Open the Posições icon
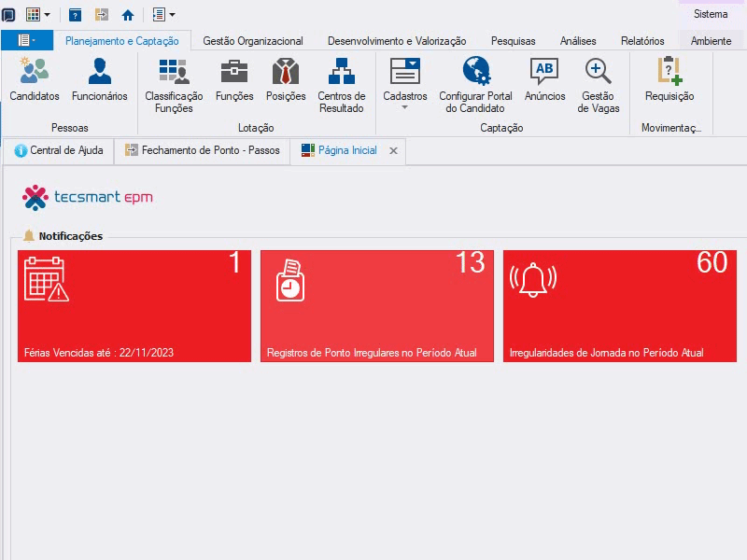 (286, 79)
